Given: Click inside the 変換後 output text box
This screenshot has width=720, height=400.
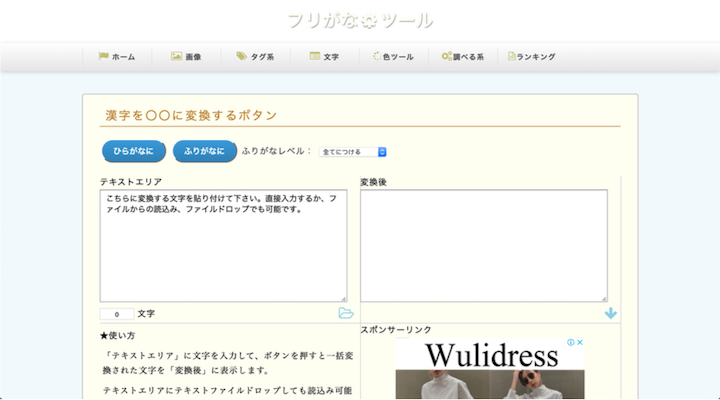Looking at the screenshot, I should [484, 245].
